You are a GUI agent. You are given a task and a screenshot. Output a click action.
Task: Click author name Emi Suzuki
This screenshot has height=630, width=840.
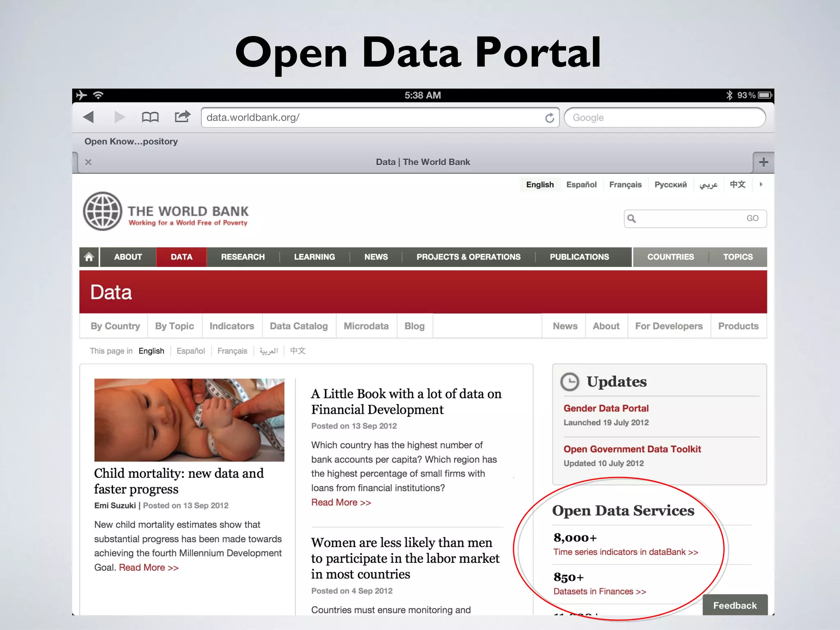[x=115, y=506]
